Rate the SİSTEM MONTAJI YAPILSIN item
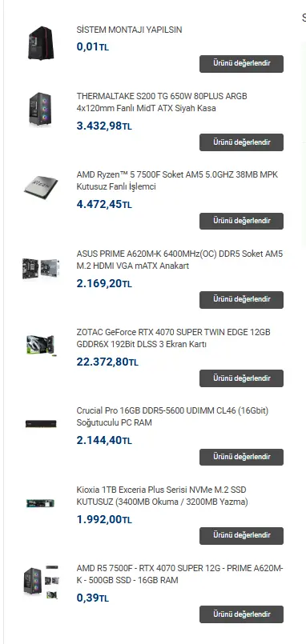The height and width of the screenshot is (644, 306). (241, 64)
